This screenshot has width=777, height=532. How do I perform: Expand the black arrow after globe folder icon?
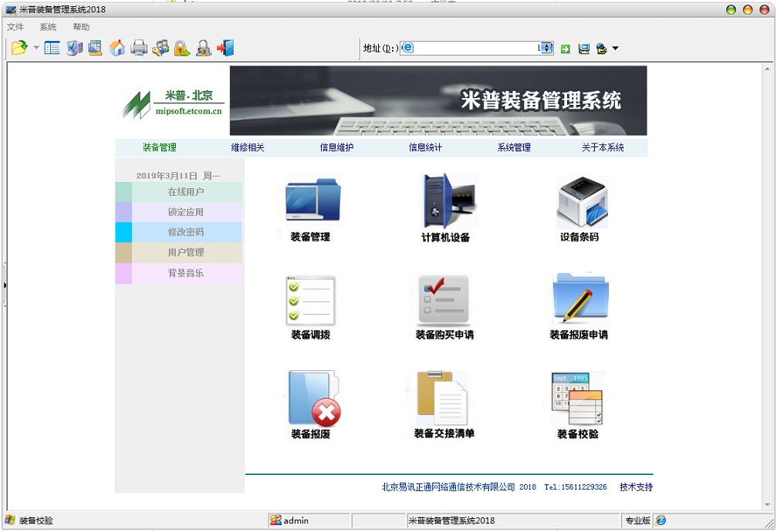point(616,49)
